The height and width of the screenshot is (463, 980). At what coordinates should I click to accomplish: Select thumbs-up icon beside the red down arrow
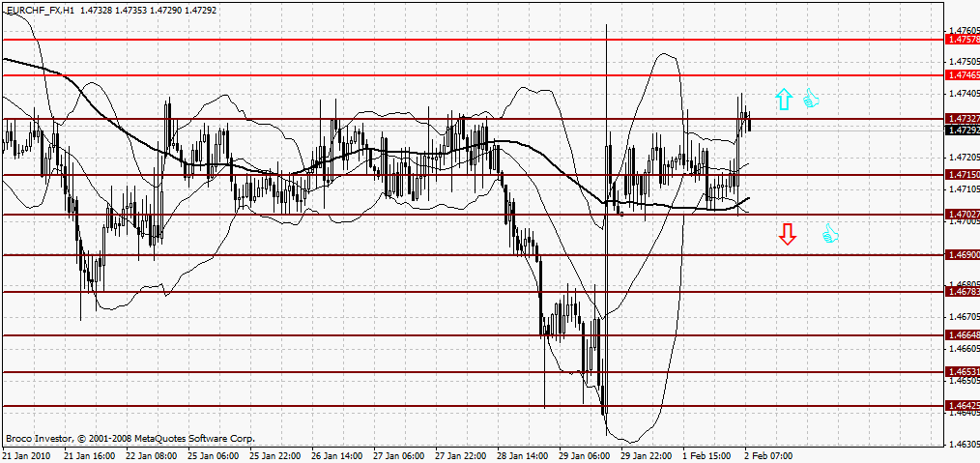pyautogui.click(x=829, y=234)
